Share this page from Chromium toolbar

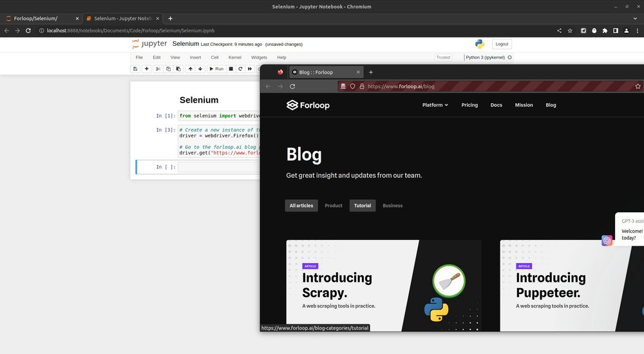tap(559, 30)
